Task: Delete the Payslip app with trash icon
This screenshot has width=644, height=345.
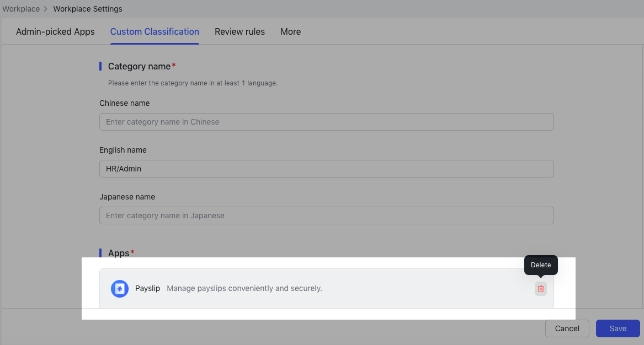Action: coord(540,289)
